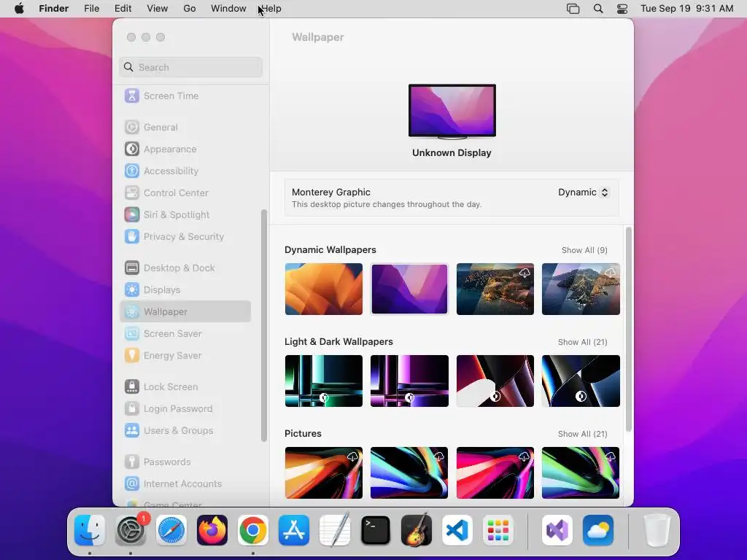Select Siri & Spotlight settings
The height and width of the screenshot is (560, 747).
tap(185, 215)
